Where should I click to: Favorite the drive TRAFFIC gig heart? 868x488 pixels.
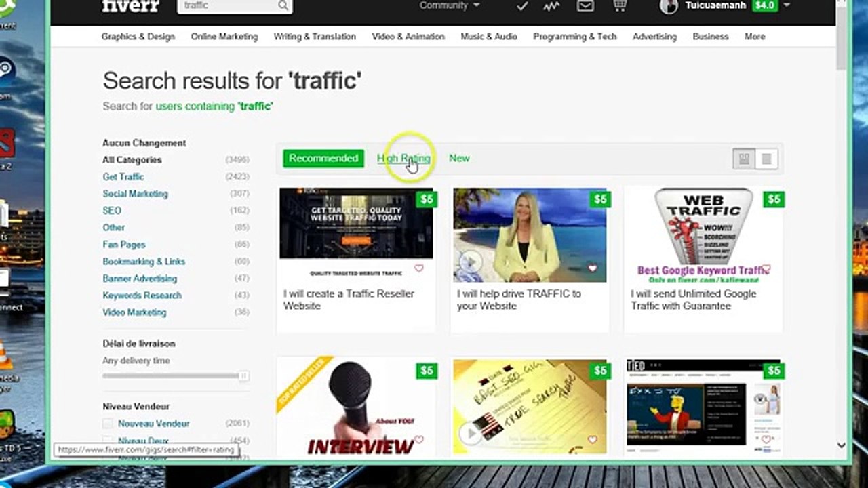click(592, 268)
